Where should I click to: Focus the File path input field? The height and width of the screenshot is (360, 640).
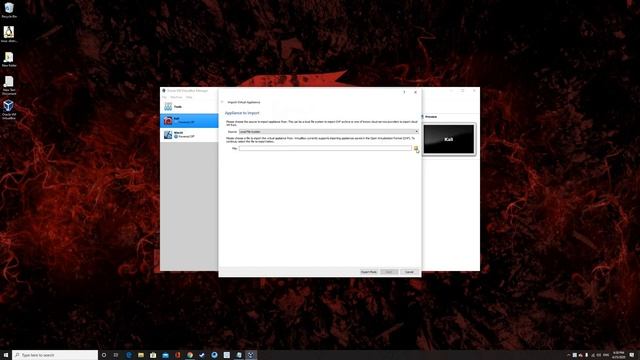(x=325, y=149)
